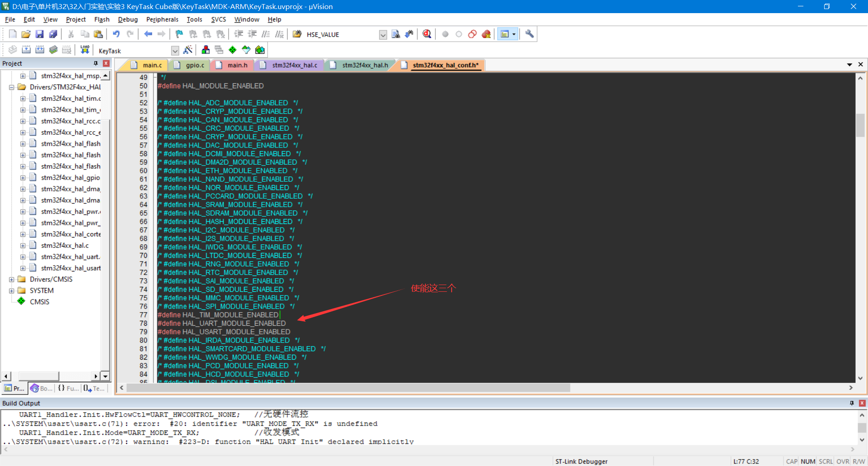This screenshot has height=466, width=868.
Task: Click the Save All icon
Action: [53, 34]
